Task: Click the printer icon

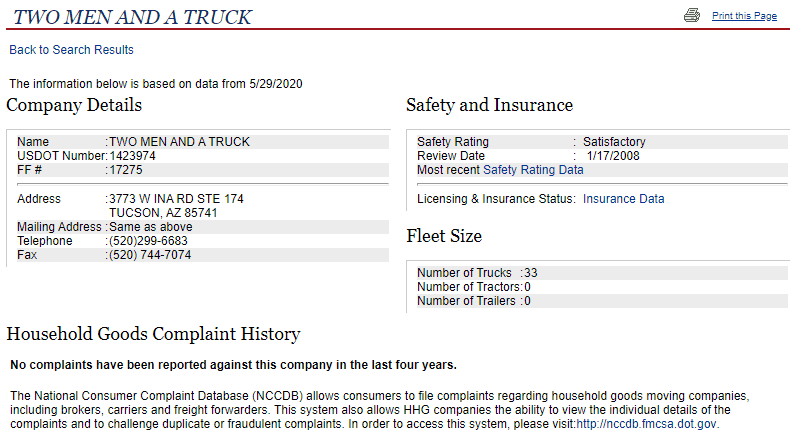Action: [692, 16]
